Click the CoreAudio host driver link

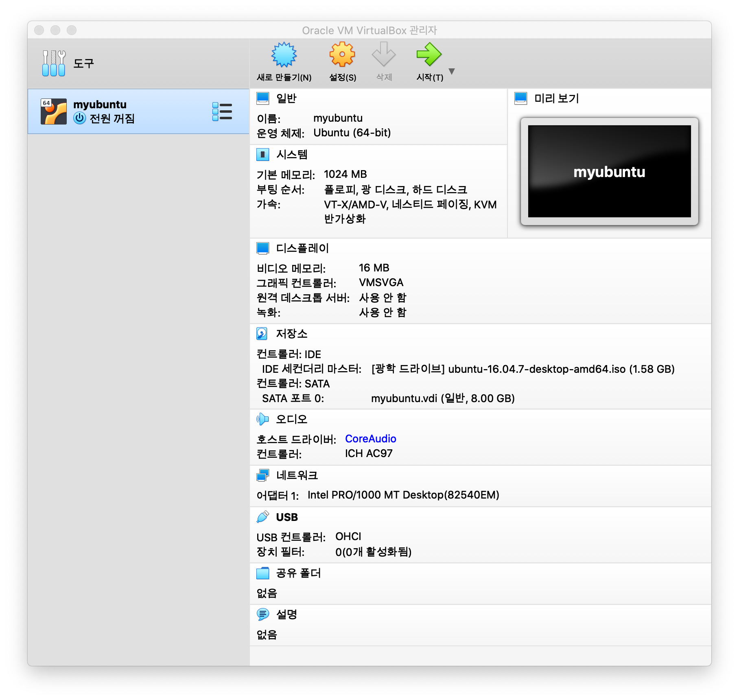click(370, 439)
